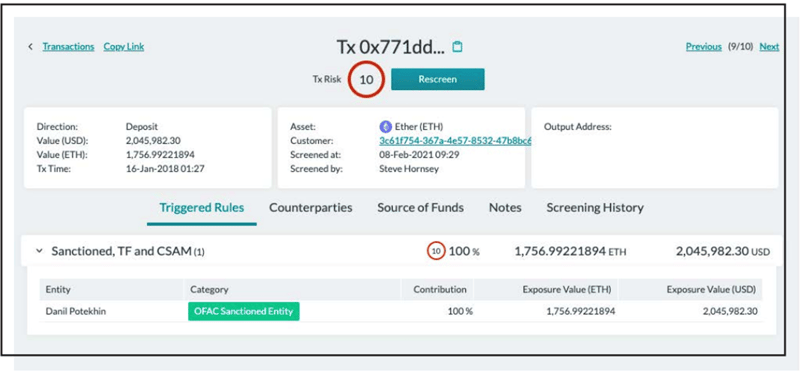800x375 pixels.
Task: Click the Contribution column header
Action: (440, 289)
